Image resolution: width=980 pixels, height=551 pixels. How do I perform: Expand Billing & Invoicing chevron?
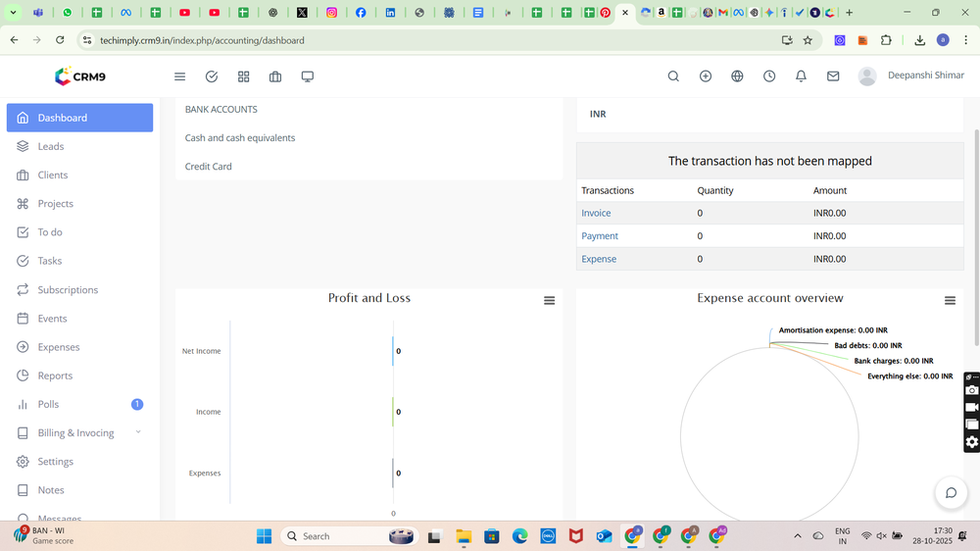[x=138, y=432]
